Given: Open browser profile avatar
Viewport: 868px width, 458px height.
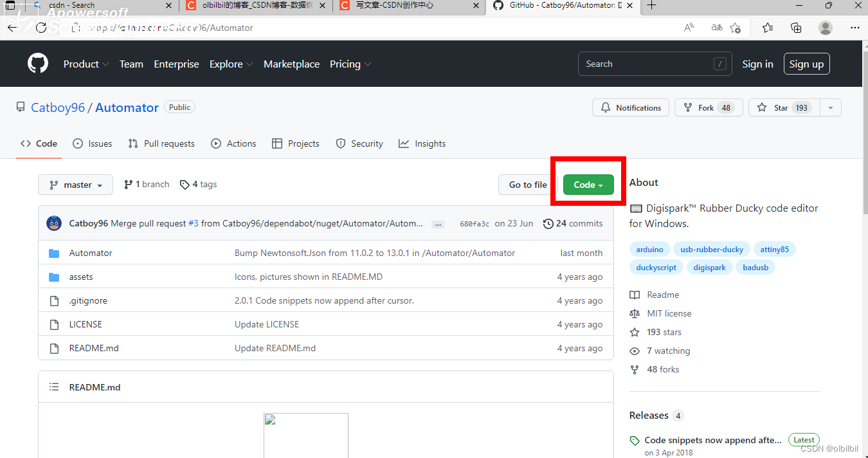Looking at the screenshot, I should pyautogui.click(x=826, y=28).
